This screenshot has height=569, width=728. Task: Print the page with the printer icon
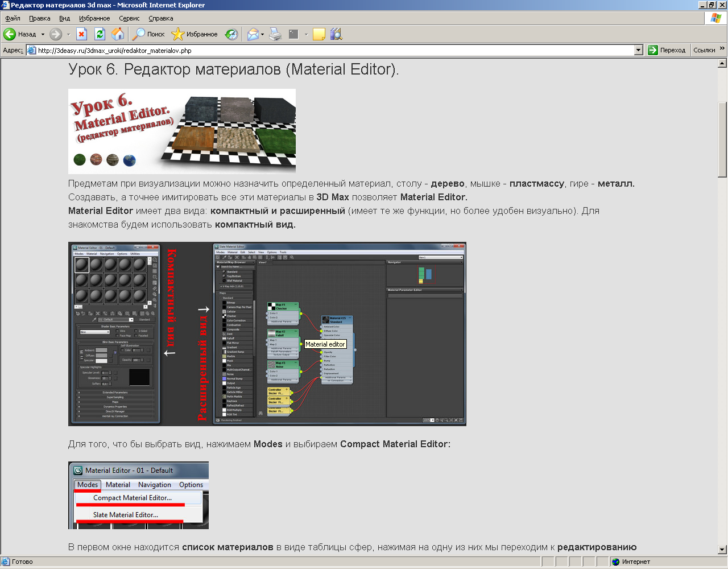[275, 34]
